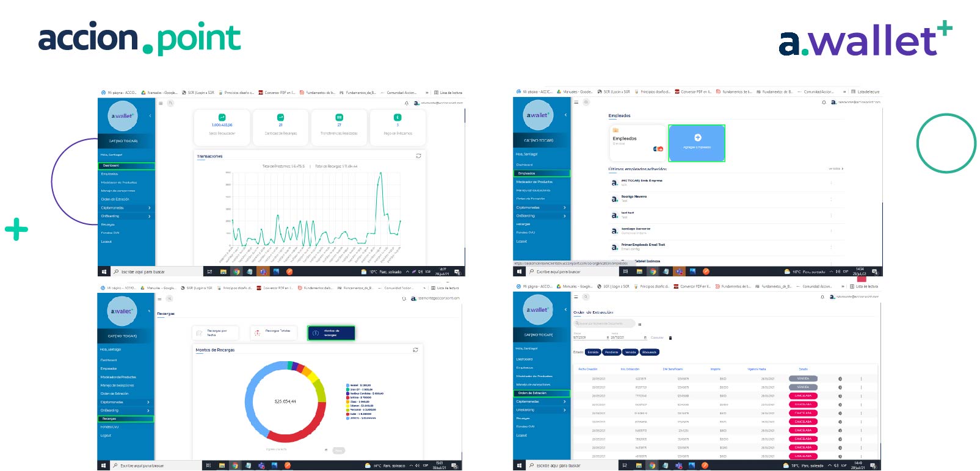Open the Hasta date field calendar

(x=645, y=337)
